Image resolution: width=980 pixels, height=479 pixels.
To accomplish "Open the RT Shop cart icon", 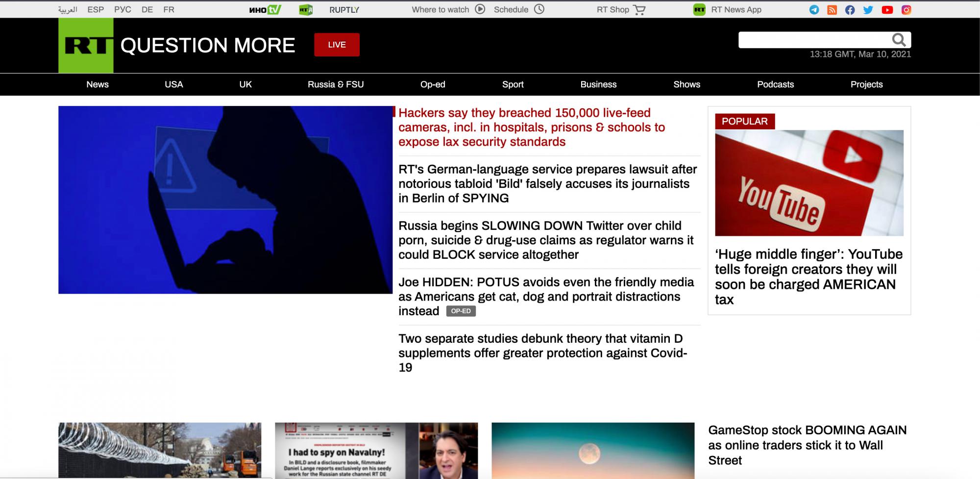I will tap(639, 10).
